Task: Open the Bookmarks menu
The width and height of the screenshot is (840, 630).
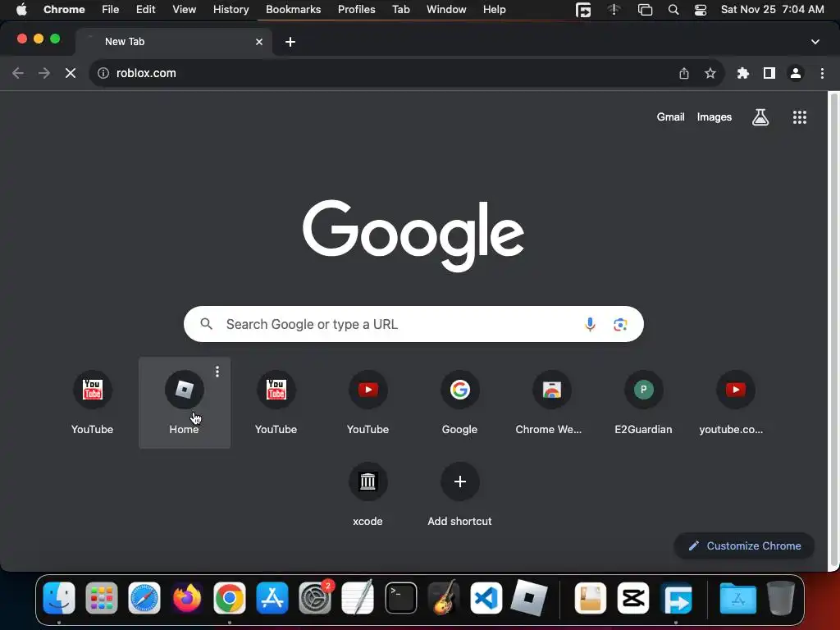Action: tap(293, 9)
